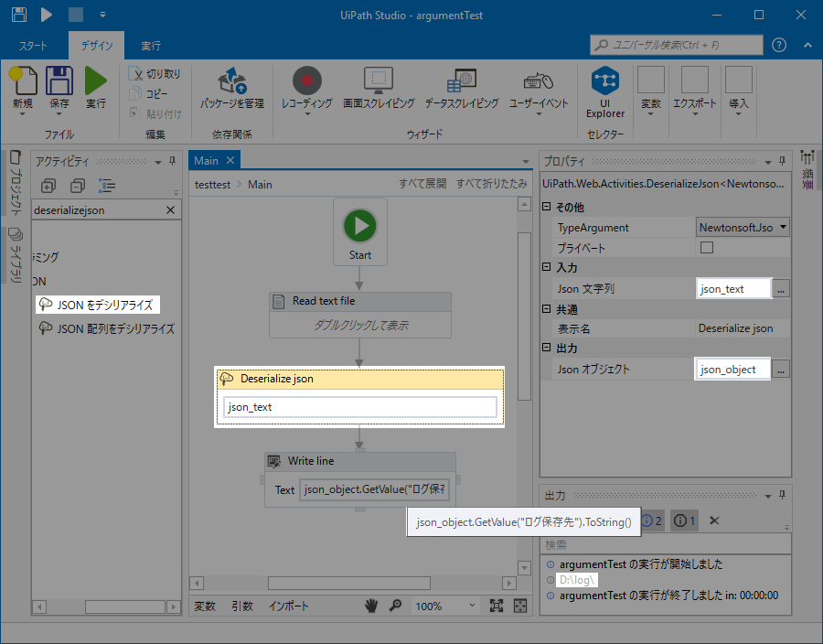This screenshot has height=644, width=823.
Task: Switch to the 実行 ribbon tab
Action: tap(151, 46)
